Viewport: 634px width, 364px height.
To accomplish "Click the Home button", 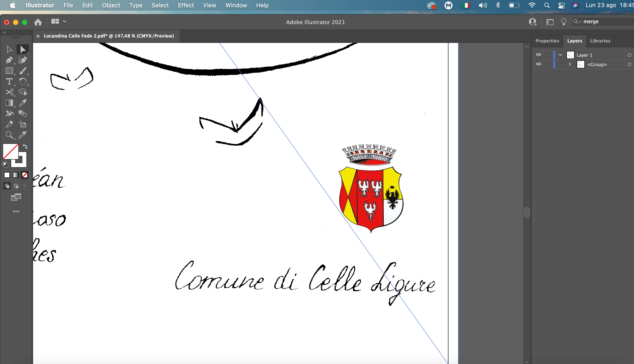I will coord(38,22).
